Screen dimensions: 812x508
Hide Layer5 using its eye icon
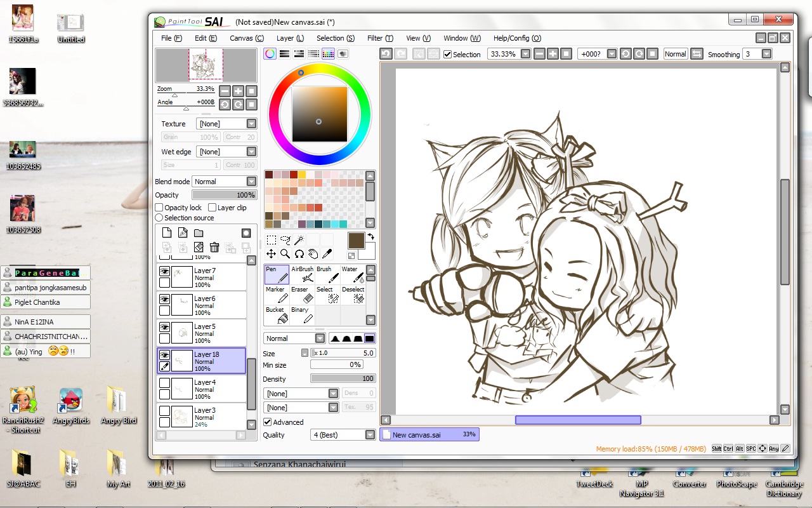coord(164,327)
